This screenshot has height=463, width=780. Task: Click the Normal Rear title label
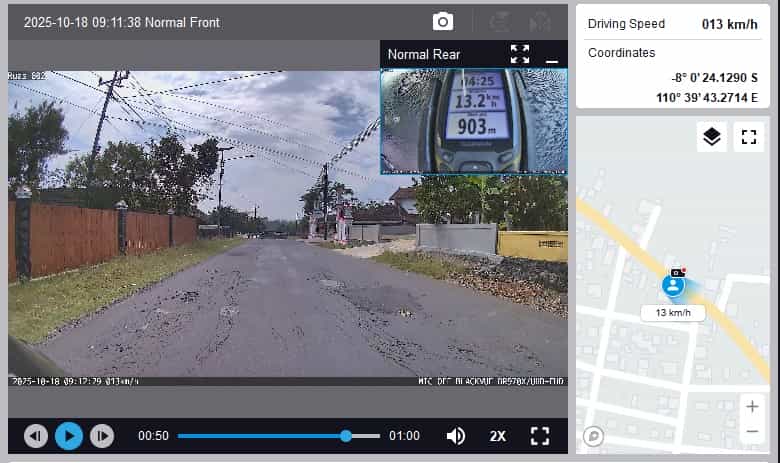tap(422, 54)
